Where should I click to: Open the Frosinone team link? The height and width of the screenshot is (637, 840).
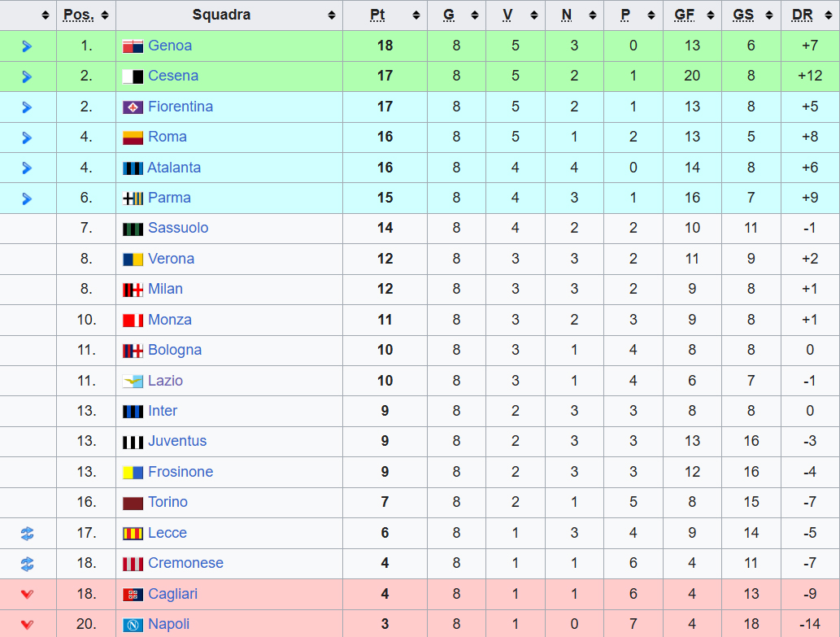point(181,472)
